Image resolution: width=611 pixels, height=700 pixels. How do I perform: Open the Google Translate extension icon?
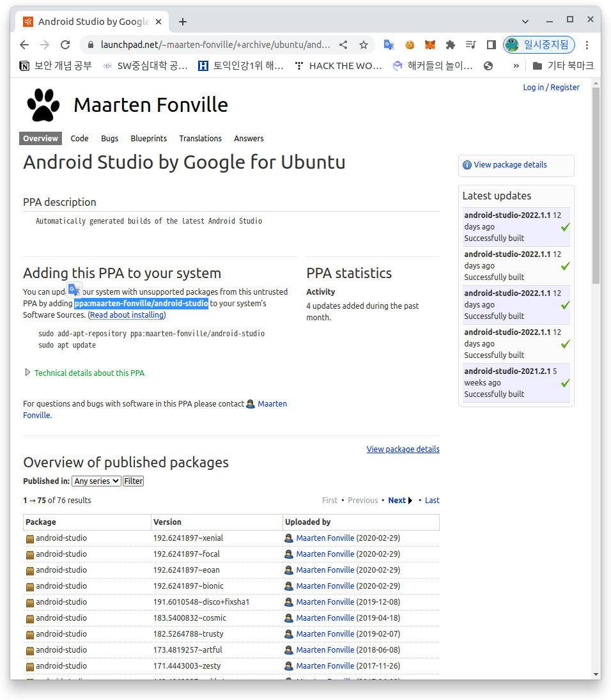click(x=389, y=45)
